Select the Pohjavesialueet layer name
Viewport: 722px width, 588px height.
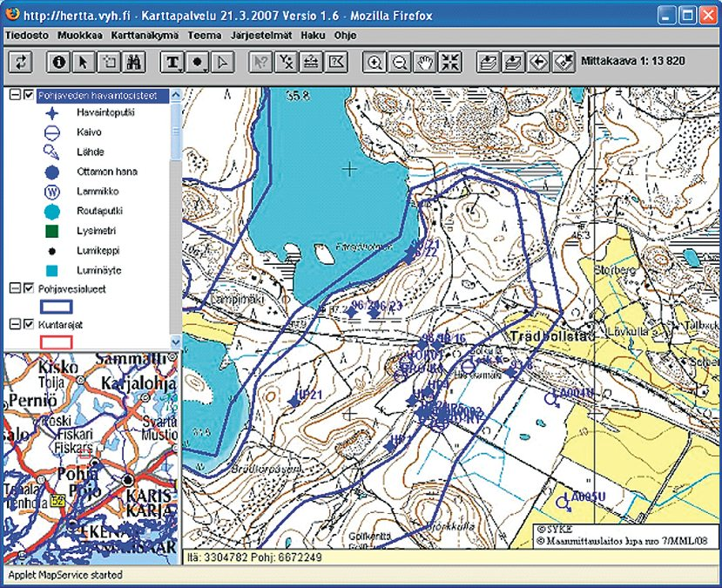tap(71, 289)
